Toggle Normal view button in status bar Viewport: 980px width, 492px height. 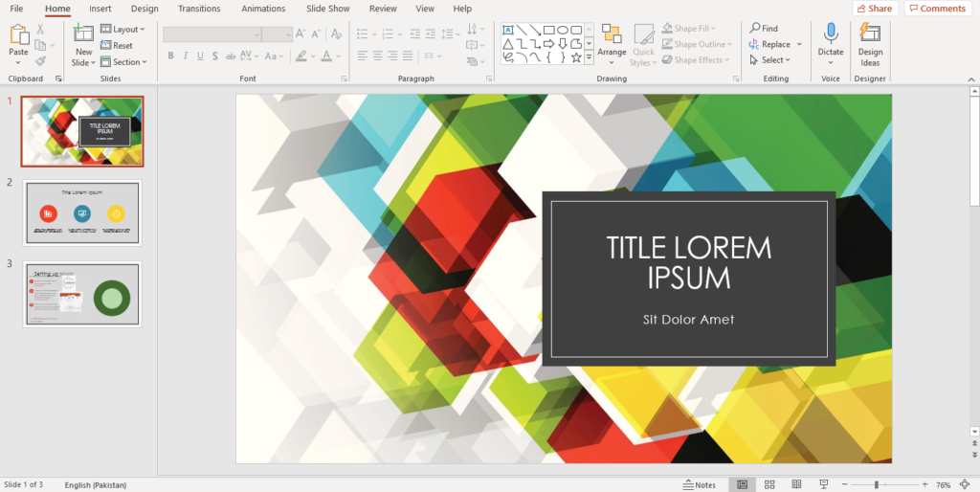tap(741, 484)
